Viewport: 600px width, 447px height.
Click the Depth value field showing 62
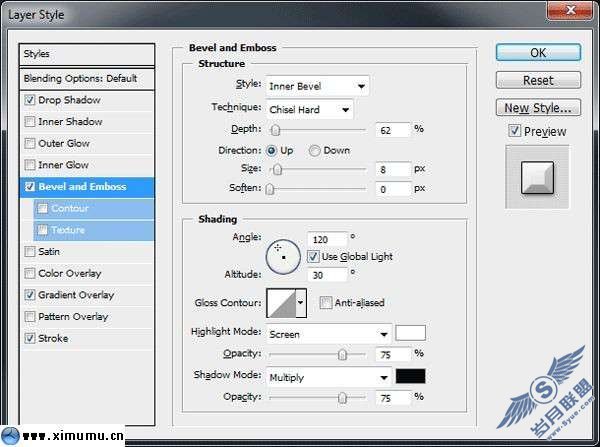click(393, 131)
